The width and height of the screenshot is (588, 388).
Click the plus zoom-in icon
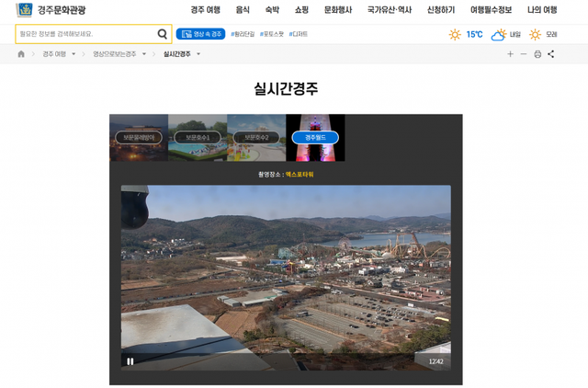511,54
